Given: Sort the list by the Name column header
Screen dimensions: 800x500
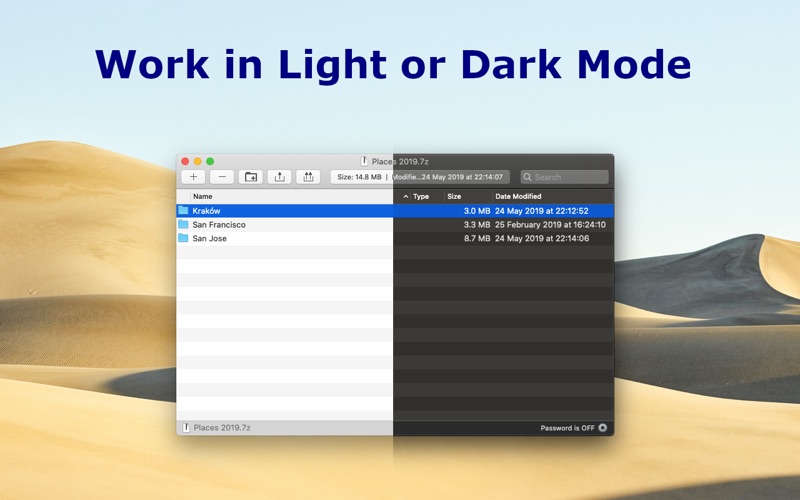Looking at the screenshot, I should (203, 196).
